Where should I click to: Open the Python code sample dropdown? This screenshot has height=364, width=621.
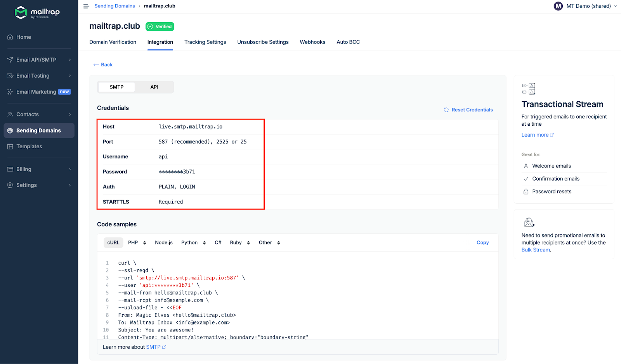[x=193, y=243]
